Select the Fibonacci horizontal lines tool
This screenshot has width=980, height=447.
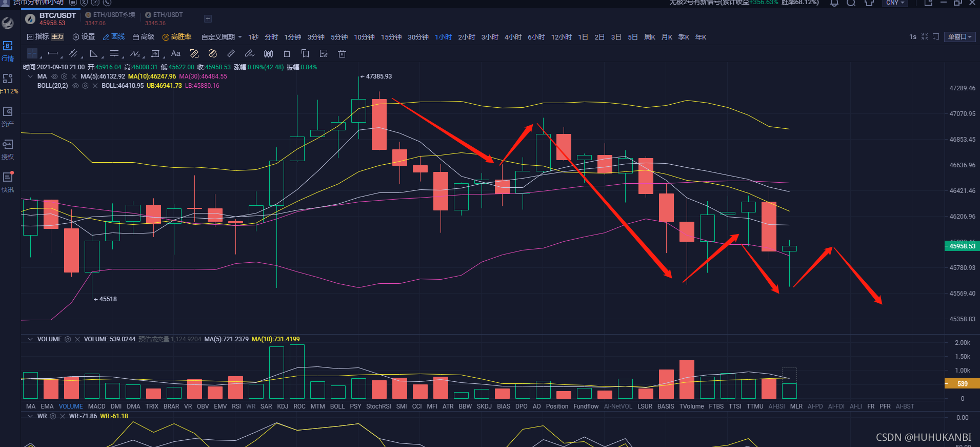[x=114, y=53]
